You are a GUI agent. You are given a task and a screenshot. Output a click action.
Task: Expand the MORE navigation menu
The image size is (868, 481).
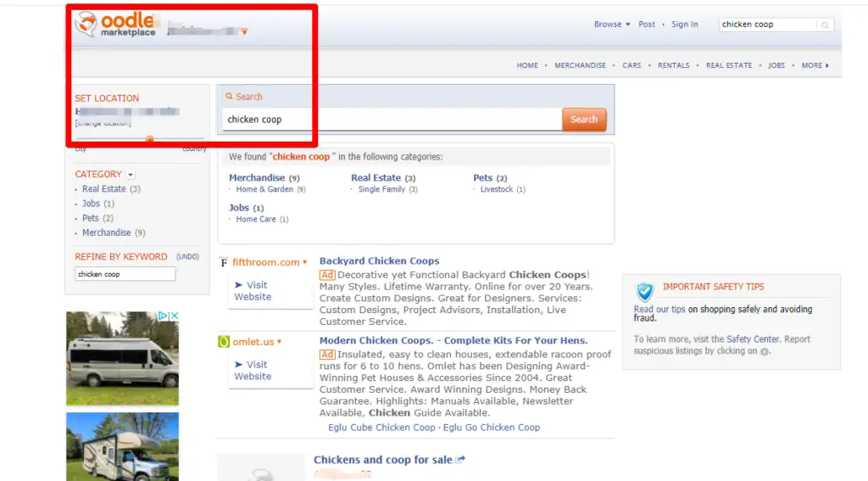815,65
